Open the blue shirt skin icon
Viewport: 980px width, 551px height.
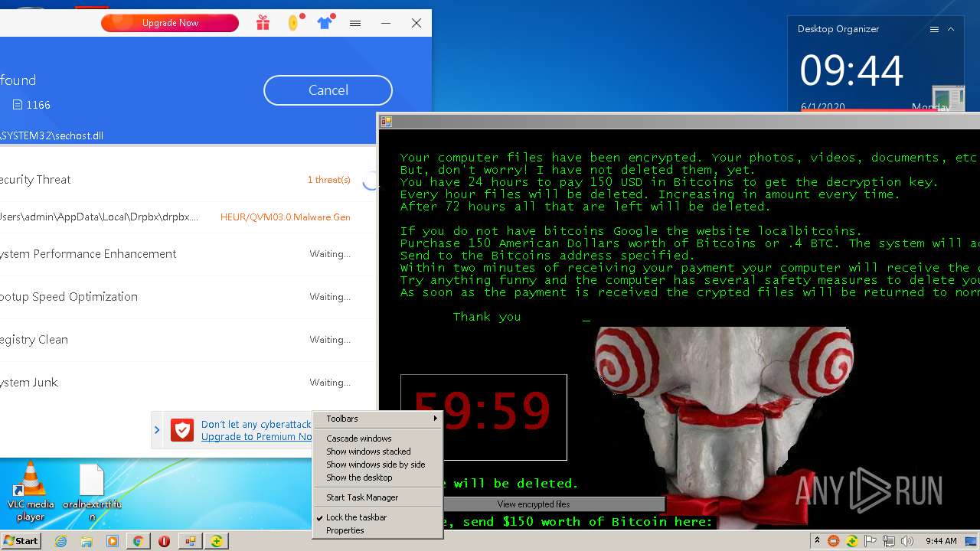click(x=325, y=22)
